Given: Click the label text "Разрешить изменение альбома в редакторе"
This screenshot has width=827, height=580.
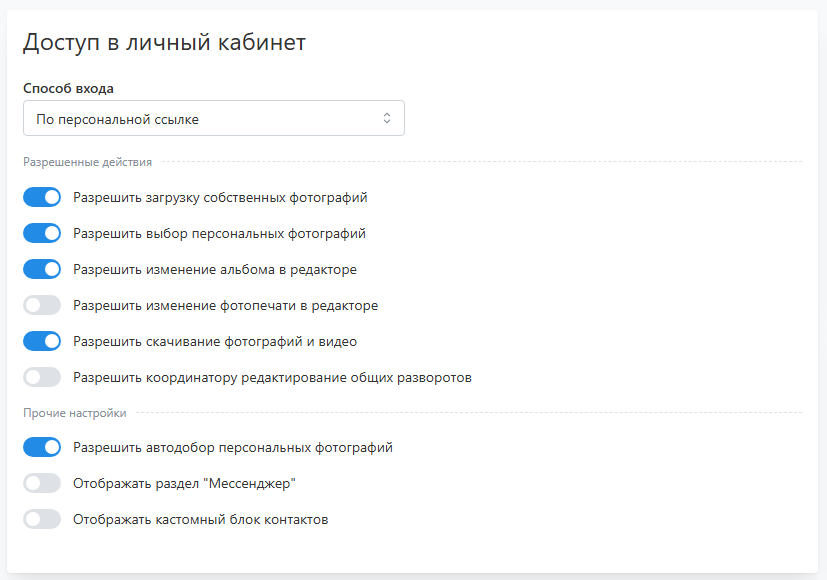Looking at the screenshot, I should click(215, 269).
